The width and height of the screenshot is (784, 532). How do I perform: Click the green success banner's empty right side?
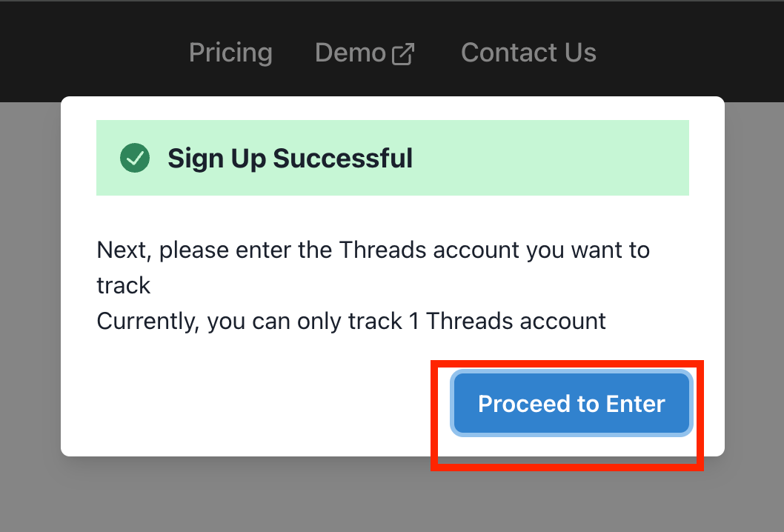click(x=550, y=158)
